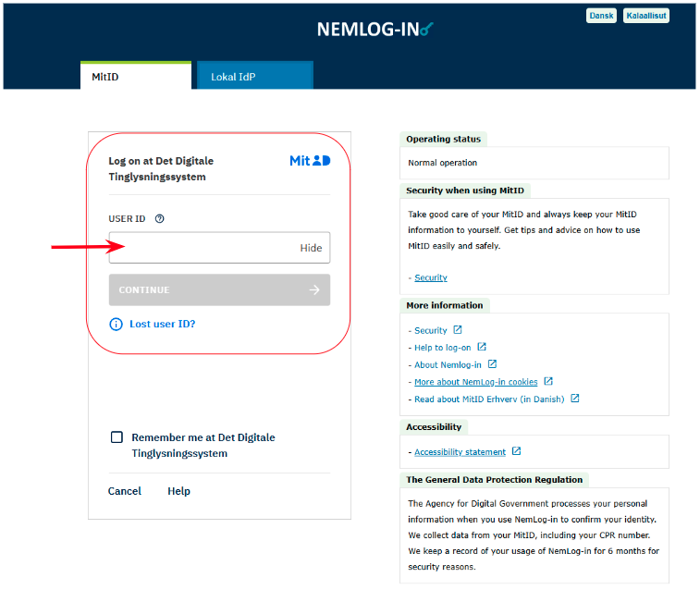Open the Lost user ID? link
Screen dimensions: 700x590
coord(163,324)
